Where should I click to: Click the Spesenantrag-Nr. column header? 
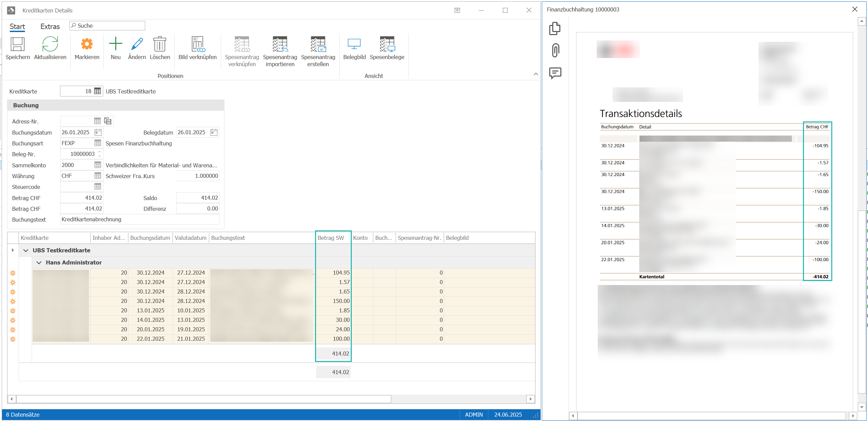[420, 238]
